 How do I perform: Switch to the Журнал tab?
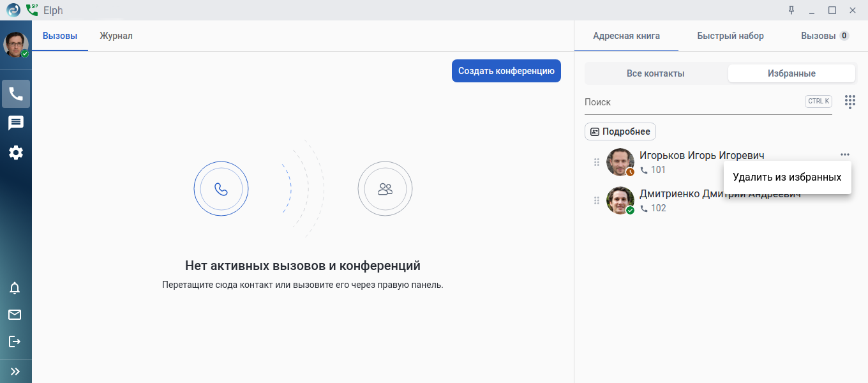coord(116,36)
